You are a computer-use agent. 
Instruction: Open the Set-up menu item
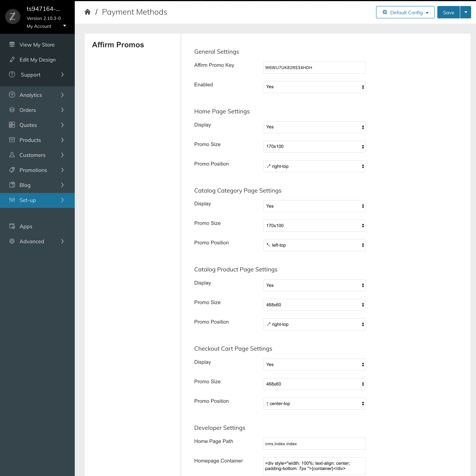pyautogui.click(x=37, y=200)
